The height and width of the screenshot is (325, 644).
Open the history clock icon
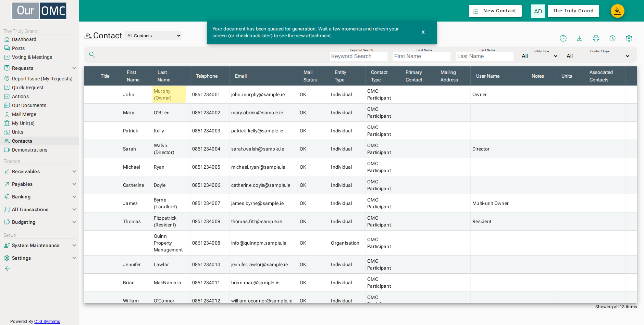click(612, 38)
